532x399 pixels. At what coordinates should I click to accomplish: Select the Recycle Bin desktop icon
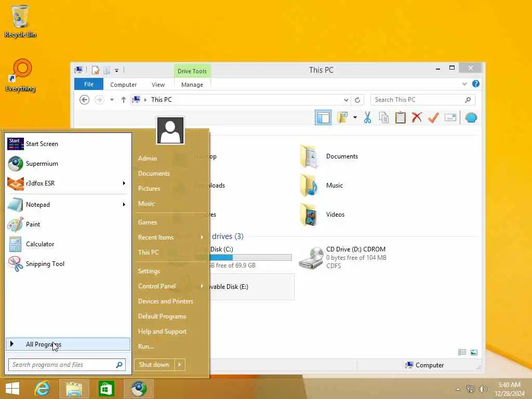click(x=20, y=21)
